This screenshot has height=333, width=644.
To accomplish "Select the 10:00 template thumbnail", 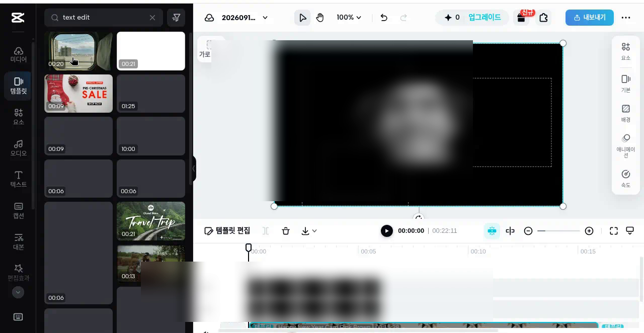I will pos(151,136).
